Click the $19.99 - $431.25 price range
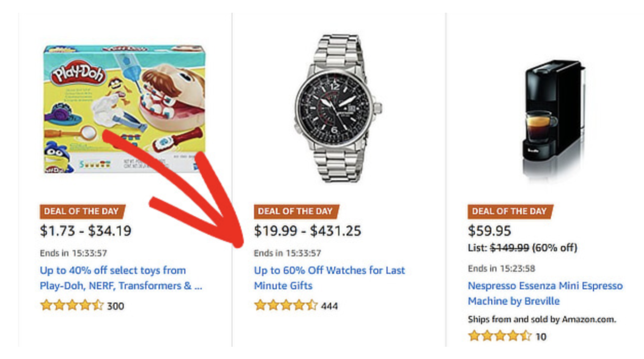 point(308,231)
